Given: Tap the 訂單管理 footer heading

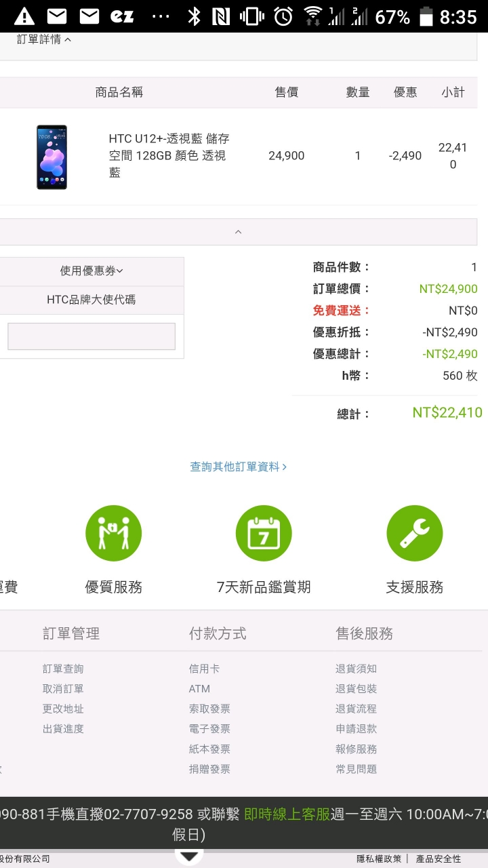Looking at the screenshot, I should pos(71,633).
